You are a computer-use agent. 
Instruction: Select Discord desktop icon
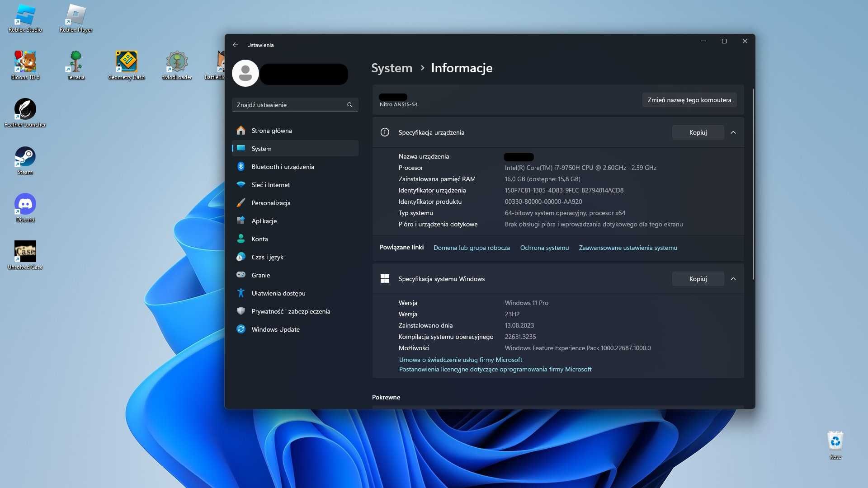[25, 208]
